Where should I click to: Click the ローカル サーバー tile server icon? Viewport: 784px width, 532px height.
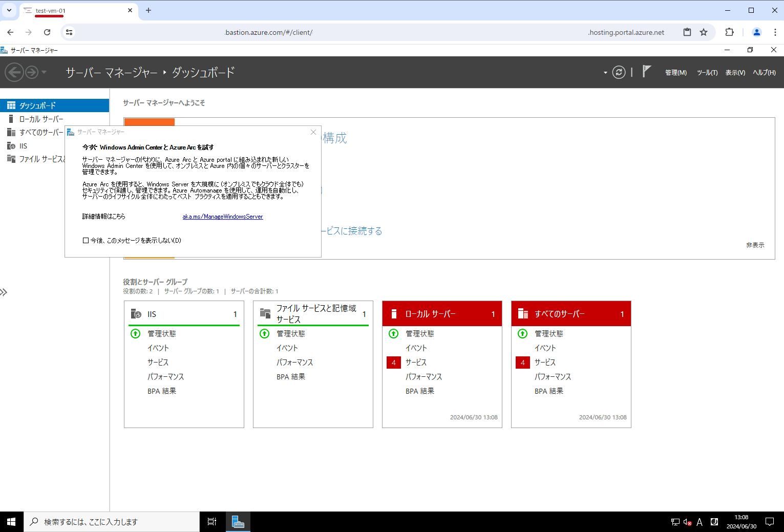[394, 314]
